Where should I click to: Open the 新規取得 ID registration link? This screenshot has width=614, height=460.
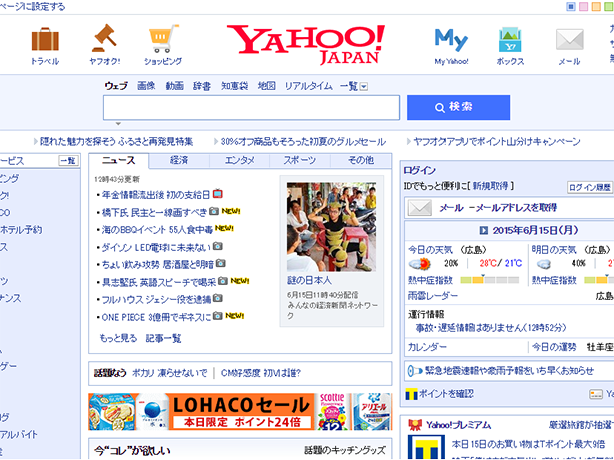(x=493, y=186)
